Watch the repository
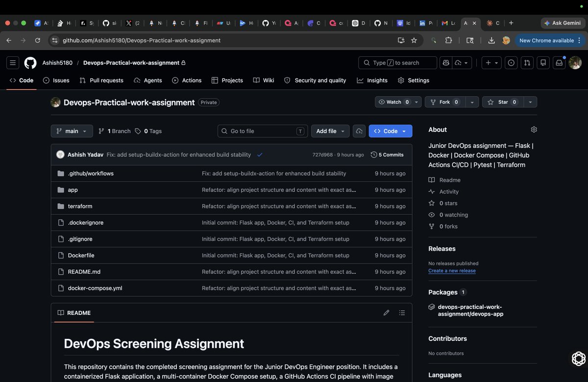 click(x=394, y=102)
